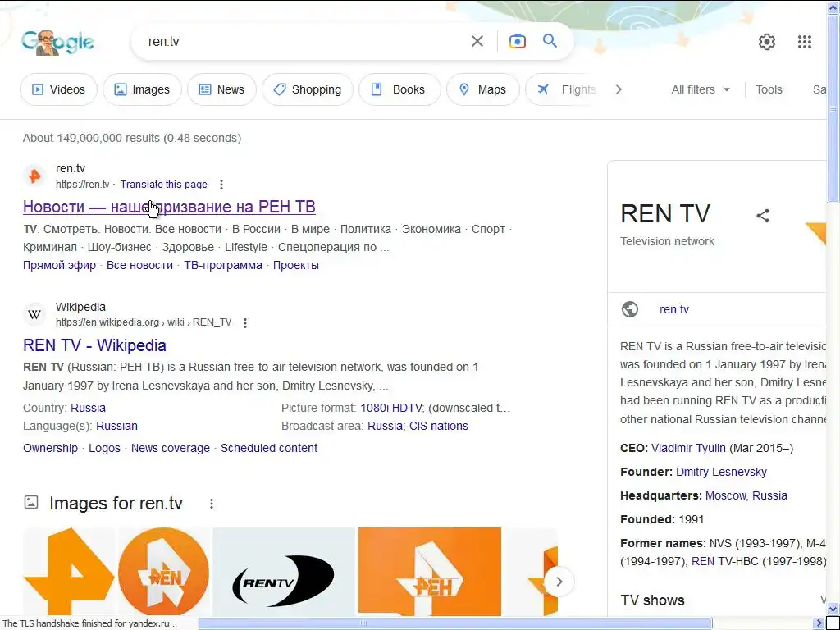Viewport: 840px width, 630px height.
Task: Clear the search box with X icon
Action: 477,41
